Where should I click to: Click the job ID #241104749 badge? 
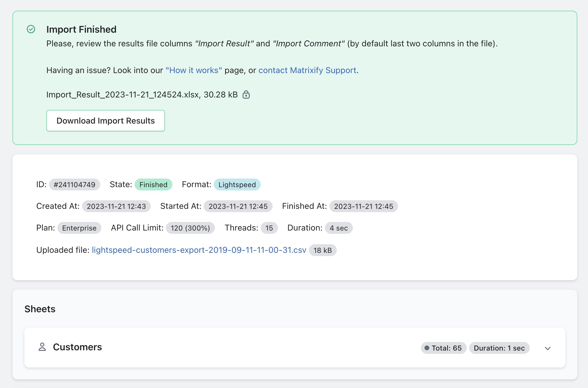(74, 184)
